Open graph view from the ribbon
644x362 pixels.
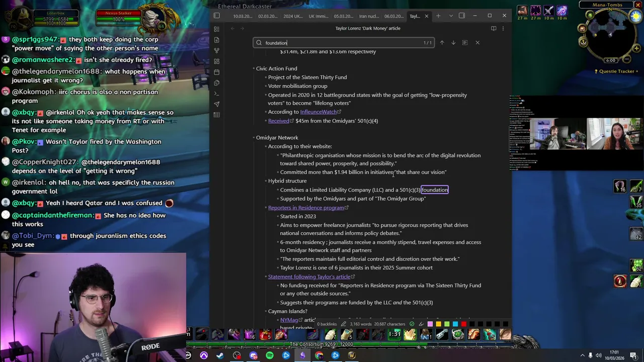(x=216, y=51)
